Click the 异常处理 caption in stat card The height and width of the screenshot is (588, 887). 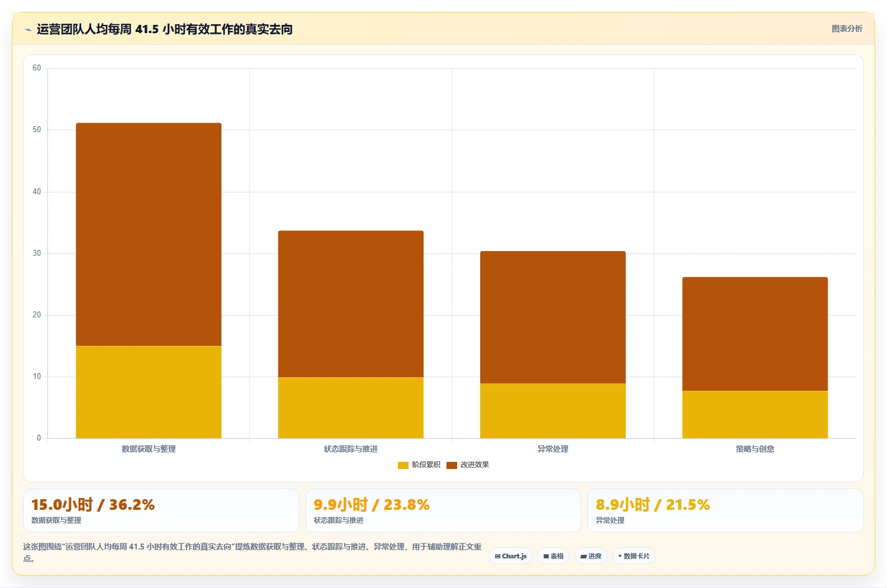pyautogui.click(x=610, y=520)
